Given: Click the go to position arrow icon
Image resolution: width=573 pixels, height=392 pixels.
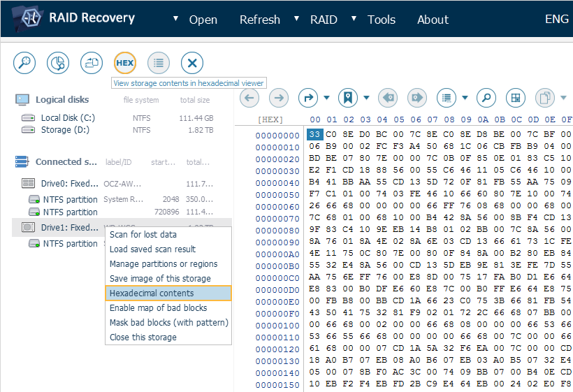Looking at the screenshot, I should (x=308, y=98).
